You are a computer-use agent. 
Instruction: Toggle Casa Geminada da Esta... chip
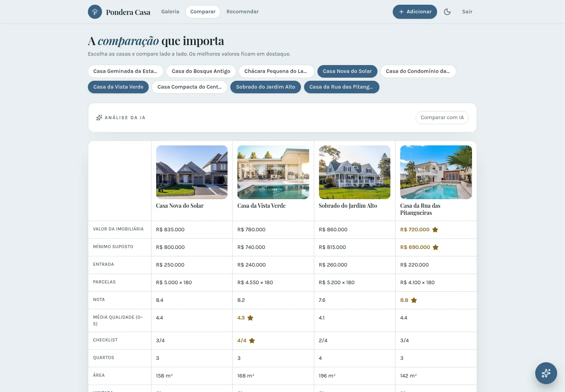[126, 71]
